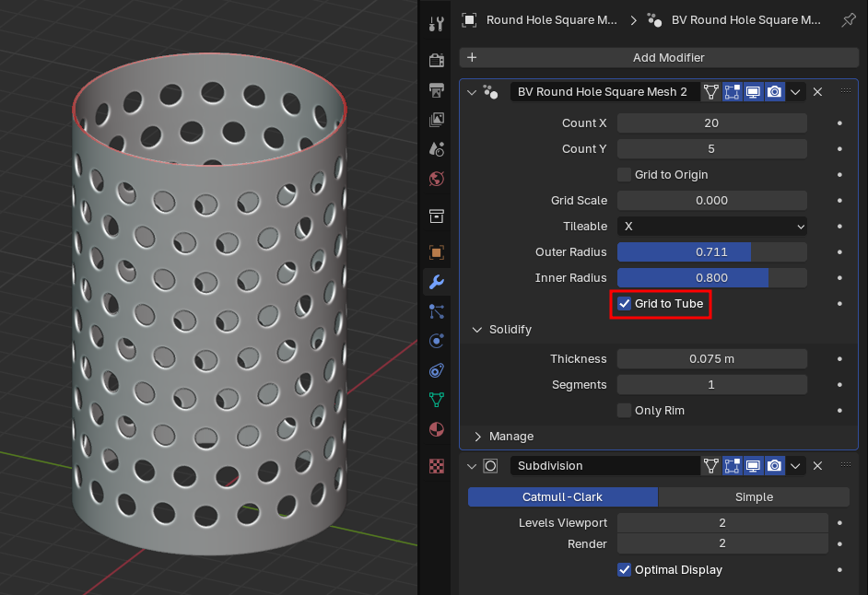Select the Modifiers wrench tab
Viewport: 868px width, 595px height.
[x=437, y=282]
